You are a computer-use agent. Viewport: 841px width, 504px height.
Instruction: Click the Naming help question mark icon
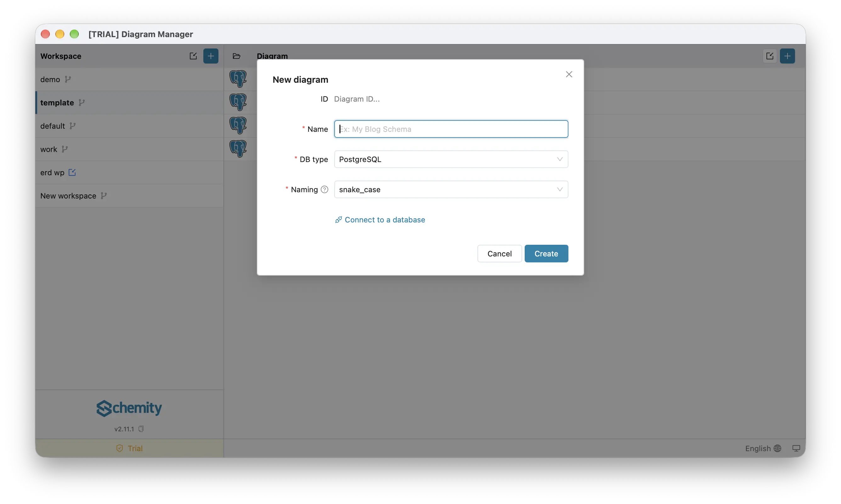325,189
